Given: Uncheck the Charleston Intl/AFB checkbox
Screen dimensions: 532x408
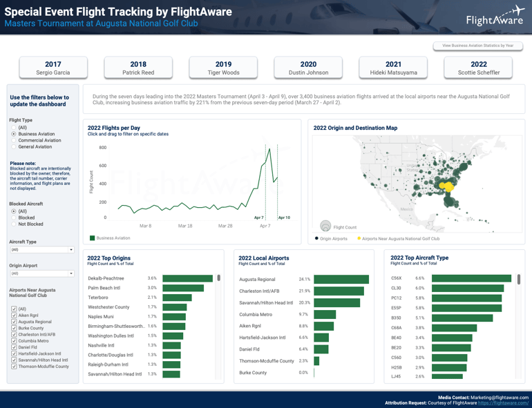Looking at the screenshot, I should pyautogui.click(x=14, y=334).
